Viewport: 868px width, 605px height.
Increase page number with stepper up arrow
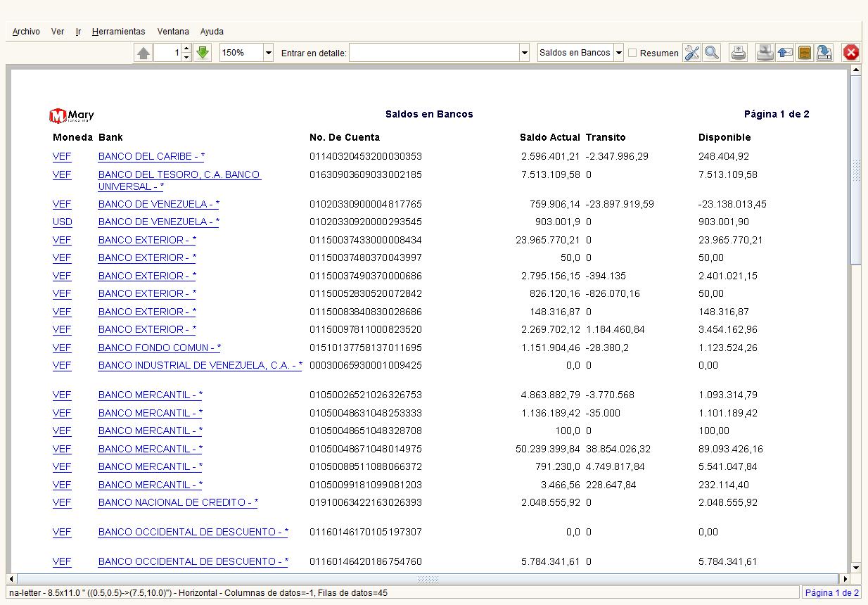[186, 49]
